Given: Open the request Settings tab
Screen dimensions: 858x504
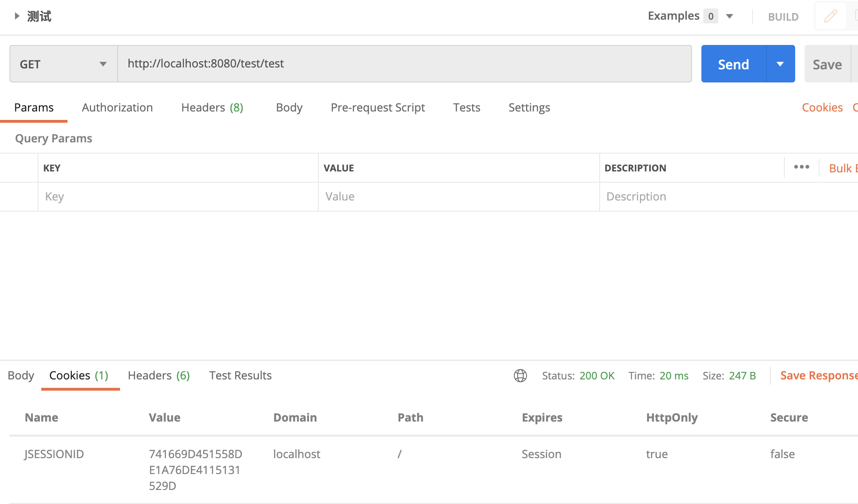Looking at the screenshot, I should coord(529,108).
